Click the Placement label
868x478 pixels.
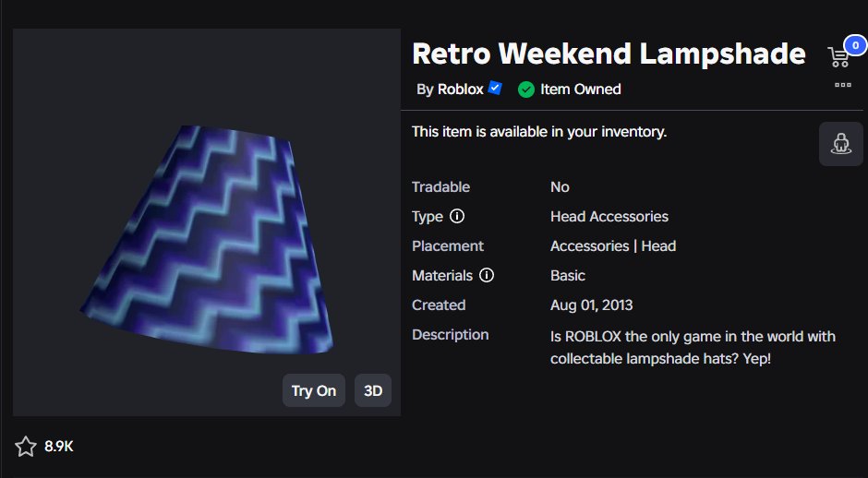[x=448, y=245]
